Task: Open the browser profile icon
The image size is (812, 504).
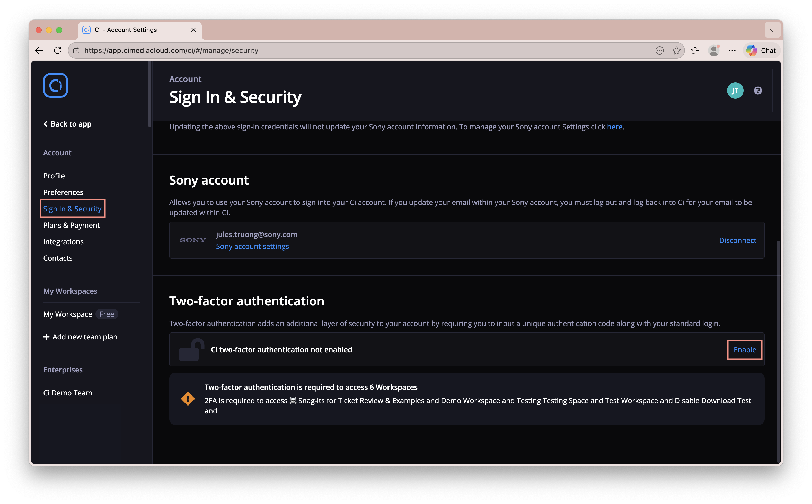Action: [714, 50]
